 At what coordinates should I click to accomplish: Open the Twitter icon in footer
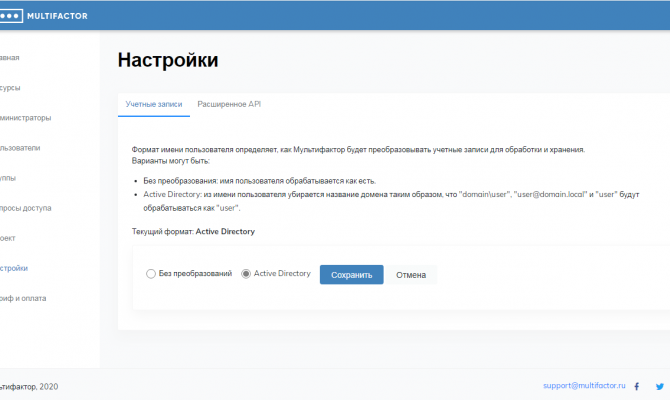[660, 386]
